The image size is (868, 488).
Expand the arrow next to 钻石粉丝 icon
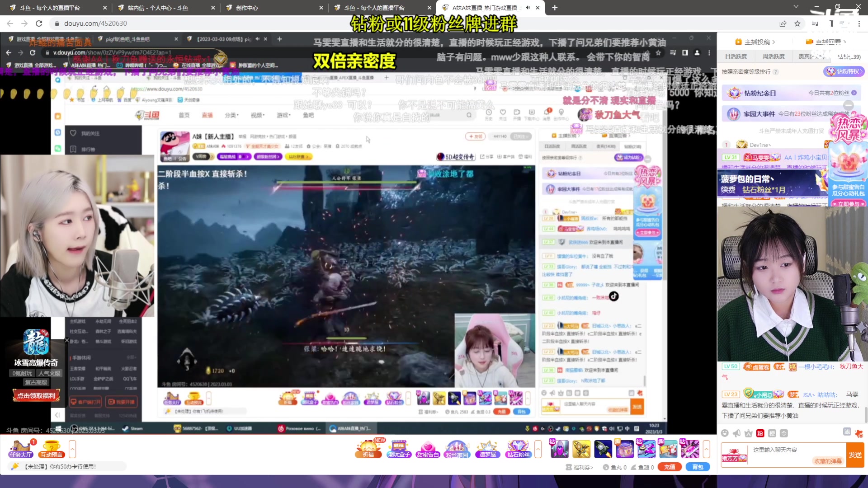coord(538,449)
